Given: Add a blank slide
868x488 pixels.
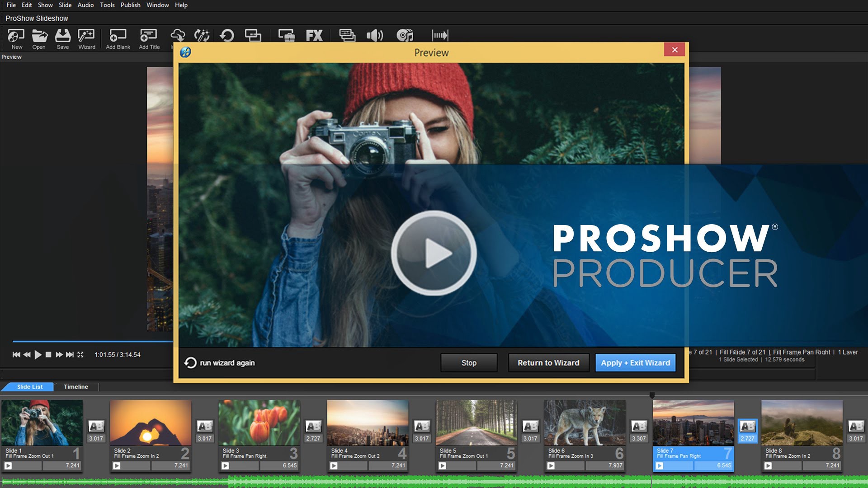Looking at the screenshot, I should point(118,36).
